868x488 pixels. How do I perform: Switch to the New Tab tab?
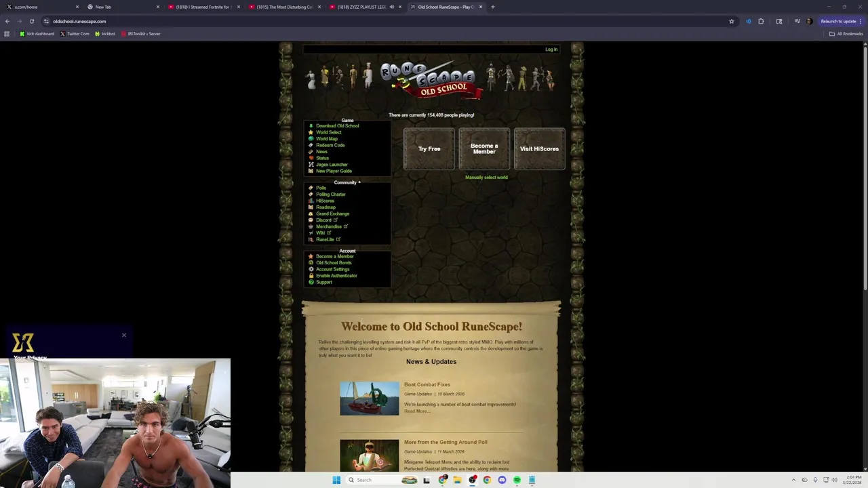pos(123,7)
